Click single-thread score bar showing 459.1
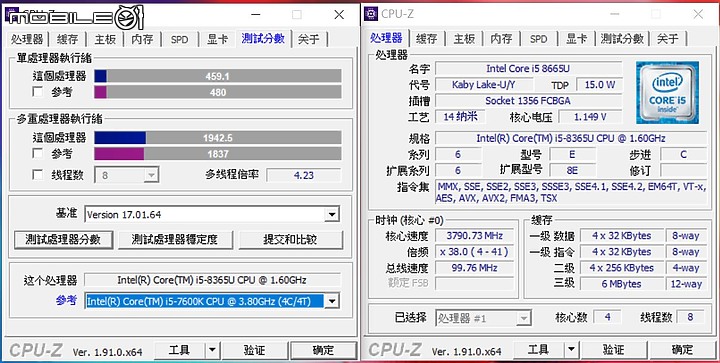The height and width of the screenshot is (363, 720). [218, 76]
